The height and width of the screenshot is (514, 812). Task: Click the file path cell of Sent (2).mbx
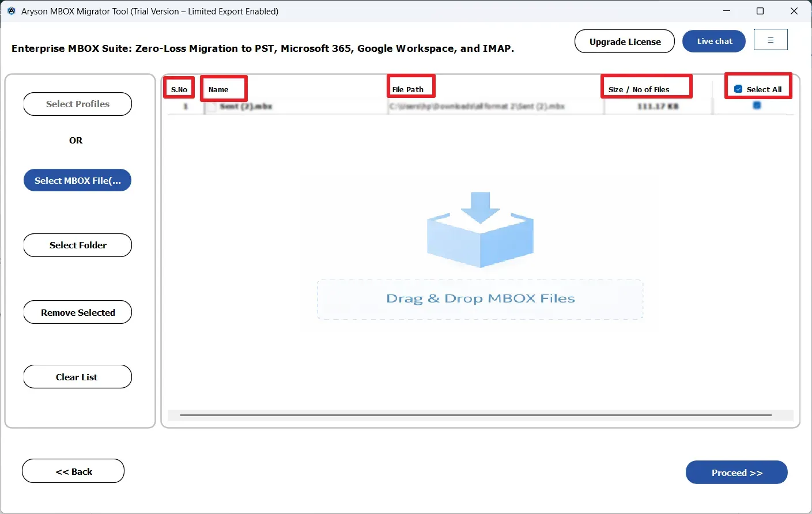477,107
